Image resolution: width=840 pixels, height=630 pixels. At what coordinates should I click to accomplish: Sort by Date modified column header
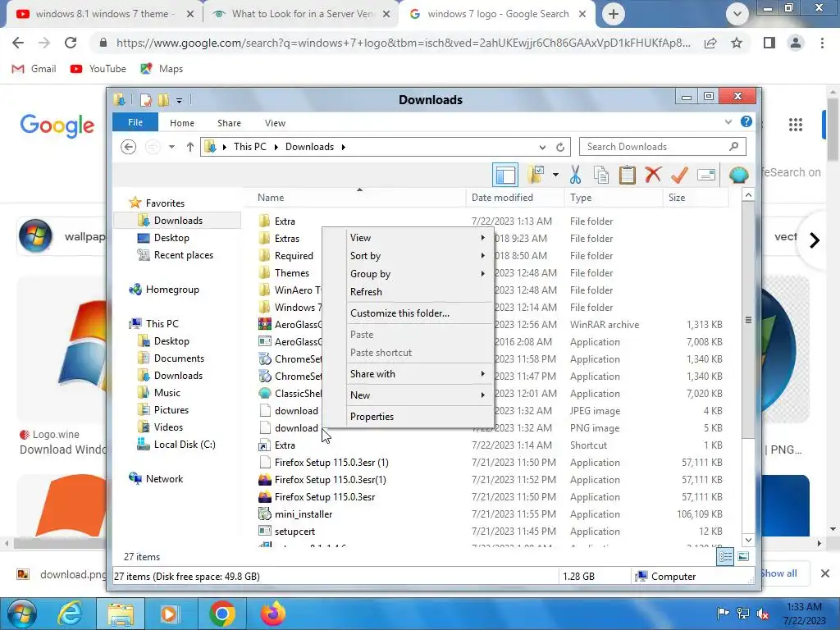(515, 198)
